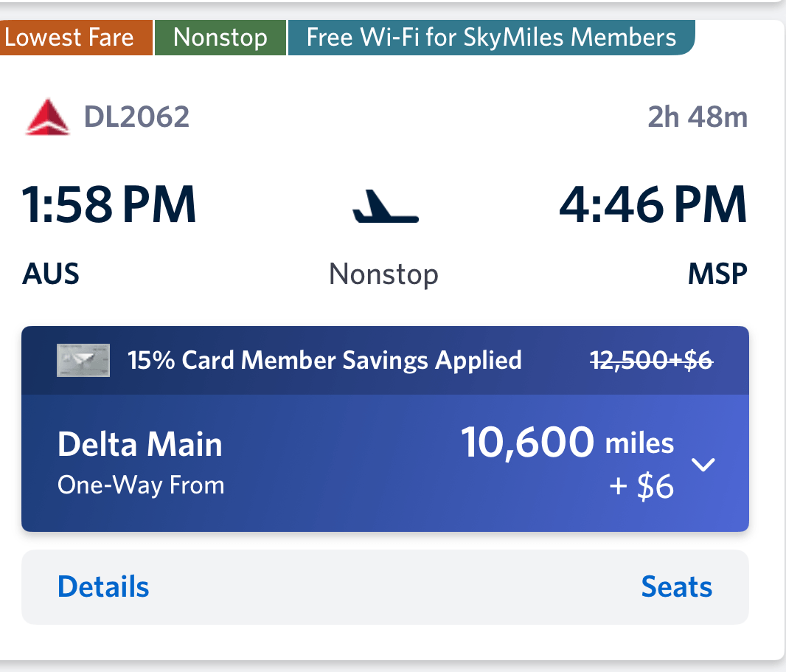Click the 1:58 PM departure time
Image resolution: width=786 pixels, height=672 pixels.
point(109,204)
